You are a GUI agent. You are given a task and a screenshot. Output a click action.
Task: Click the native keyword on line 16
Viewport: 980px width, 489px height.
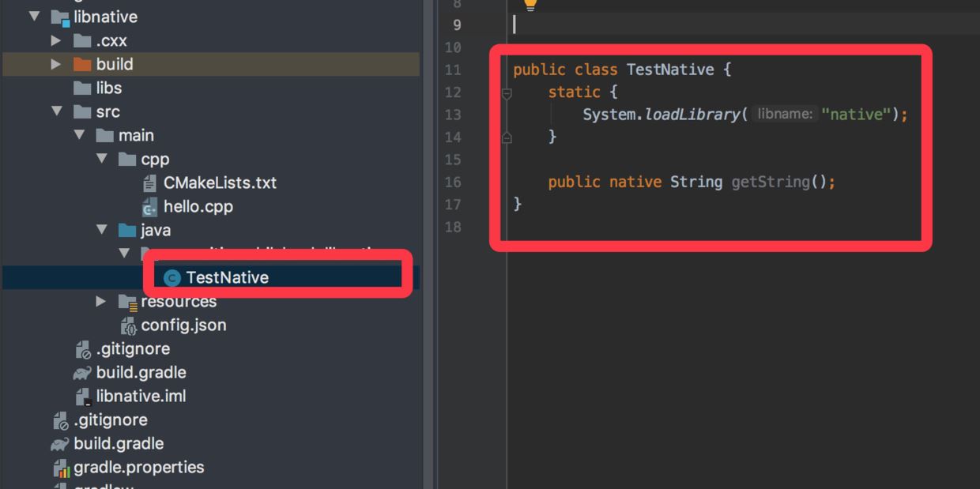[x=635, y=182]
